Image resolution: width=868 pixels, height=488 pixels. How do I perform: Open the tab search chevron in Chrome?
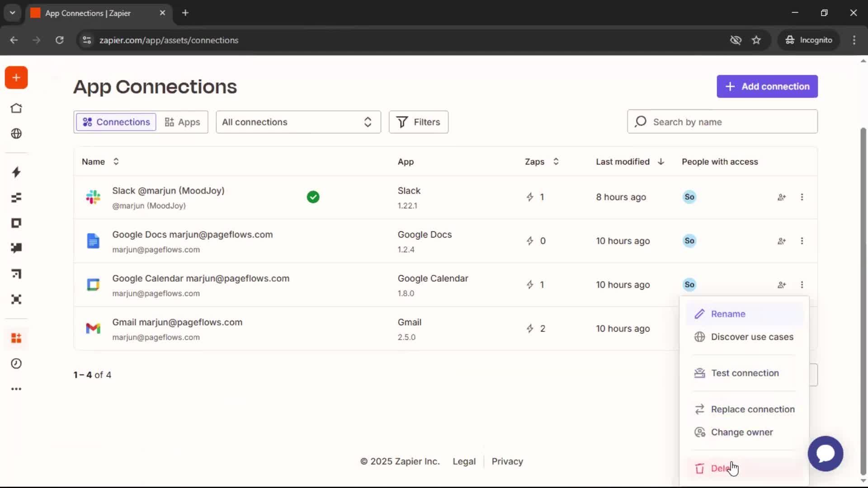pos(12,13)
